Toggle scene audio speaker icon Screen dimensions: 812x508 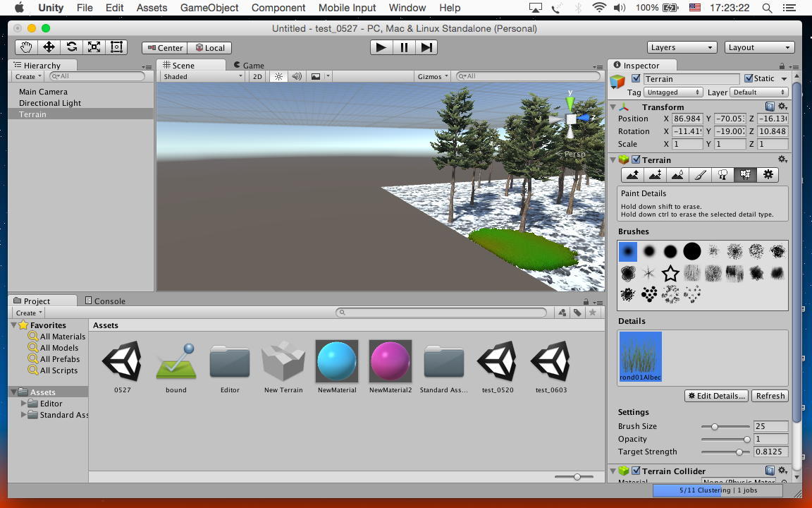point(297,76)
